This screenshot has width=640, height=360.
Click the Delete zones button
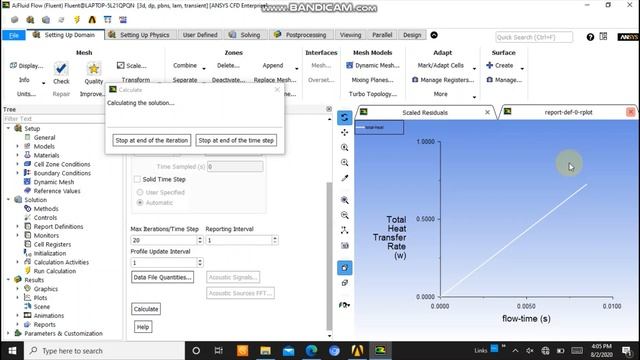[228, 65]
